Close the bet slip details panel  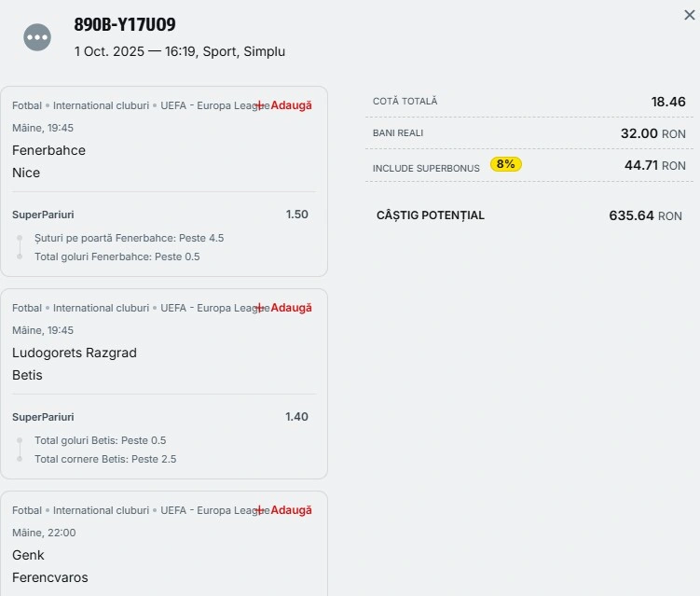click(689, 15)
